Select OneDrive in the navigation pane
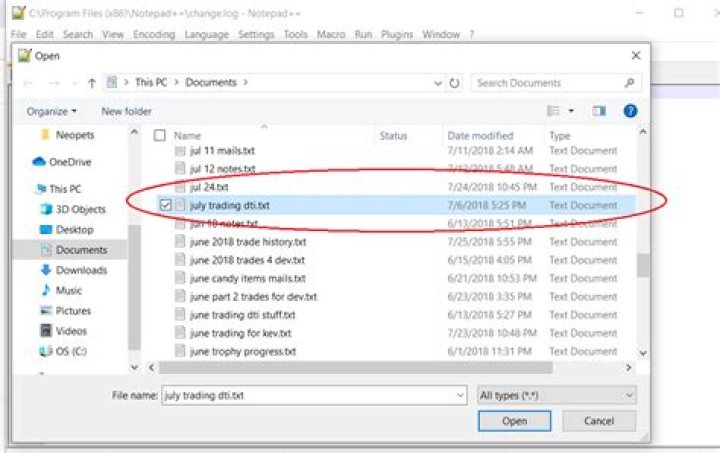 [x=62, y=162]
